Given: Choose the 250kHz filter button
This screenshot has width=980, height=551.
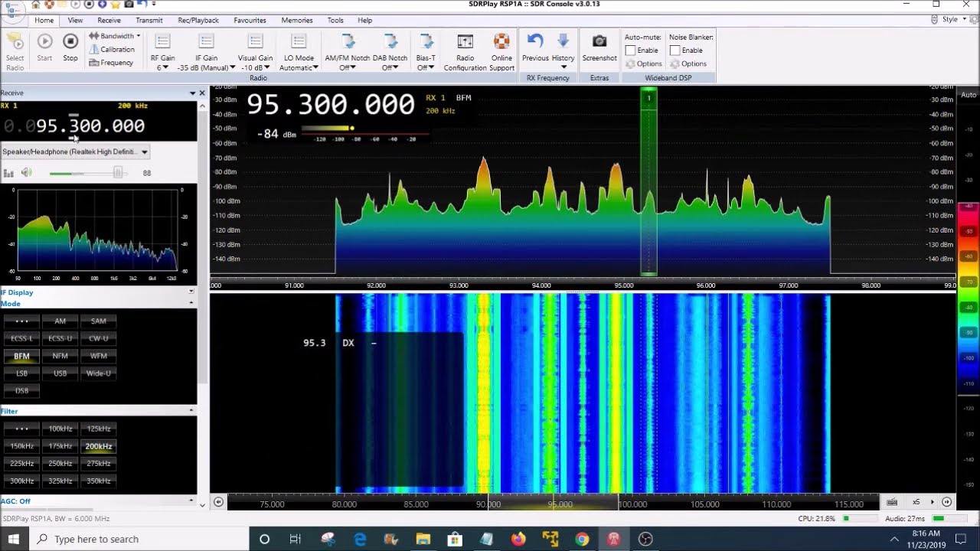Looking at the screenshot, I should point(60,464).
